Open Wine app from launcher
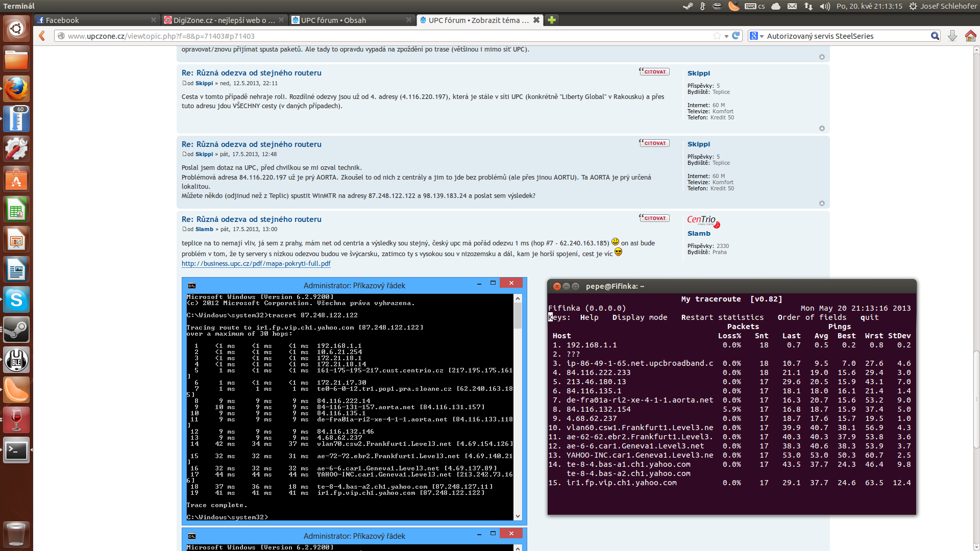980x551 pixels. click(x=16, y=420)
